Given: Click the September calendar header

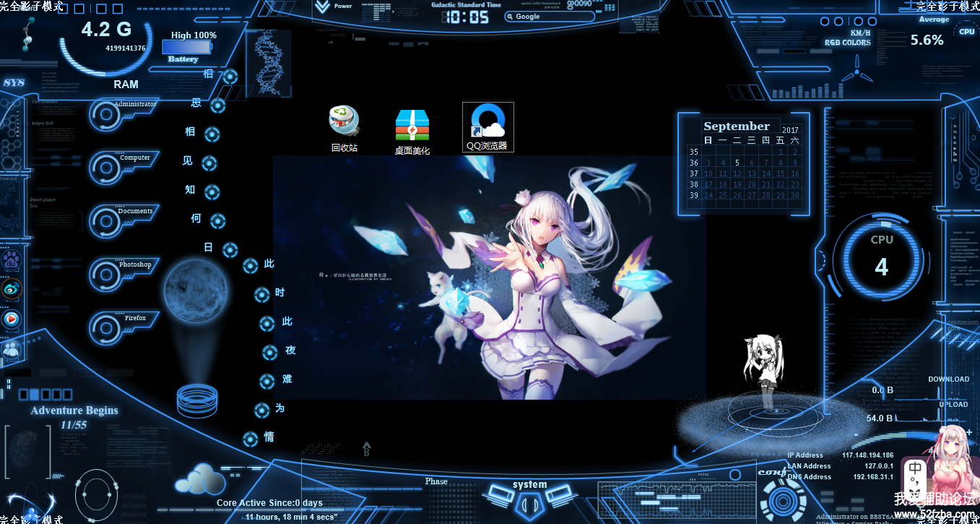Looking at the screenshot, I should (x=737, y=126).
